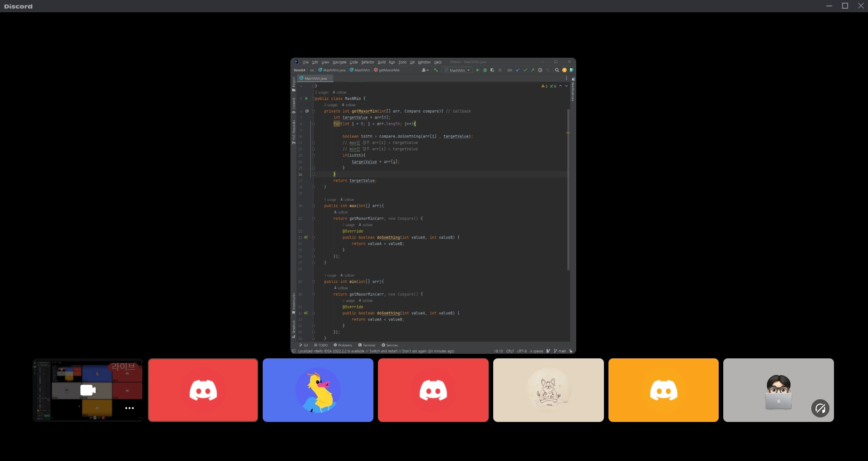Open the Commit tool window sidebar button
Image resolution: width=868 pixels, height=461 pixels.
294,105
